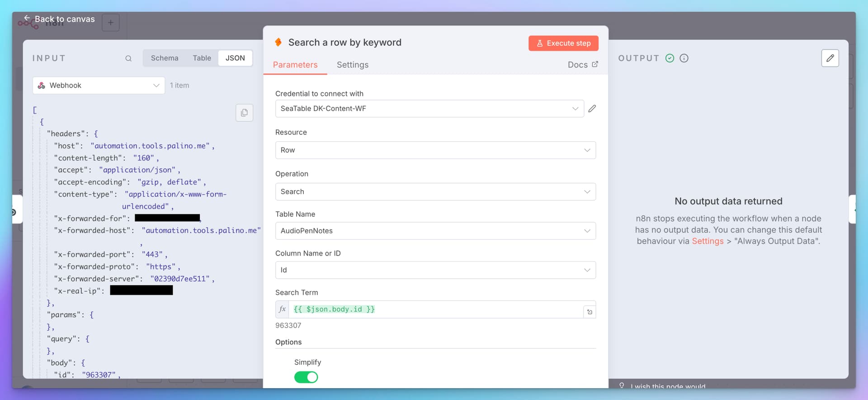Switch input view to Table
This screenshot has height=400, width=868.
[202, 58]
